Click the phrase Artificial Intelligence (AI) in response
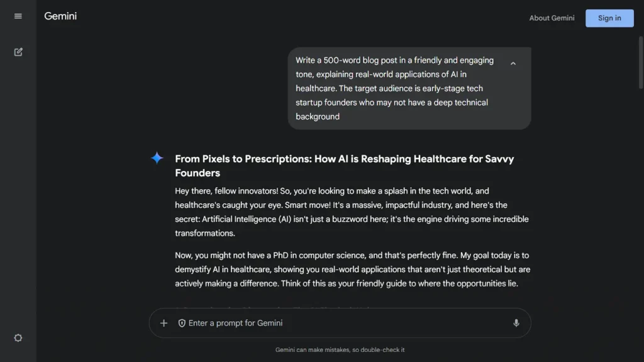 (x=247, y=219)
